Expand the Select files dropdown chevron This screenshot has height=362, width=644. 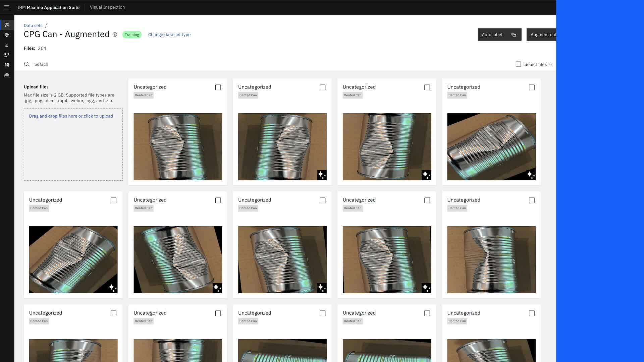point(550,64)
